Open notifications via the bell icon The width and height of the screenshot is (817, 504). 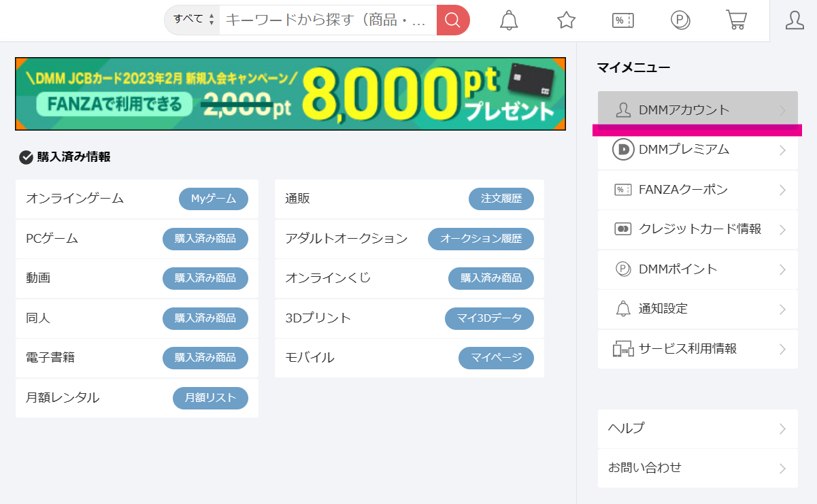tap(509, 20)
